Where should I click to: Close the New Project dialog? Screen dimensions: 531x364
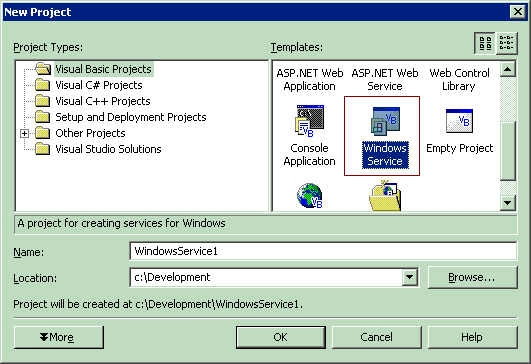point(517,12)
